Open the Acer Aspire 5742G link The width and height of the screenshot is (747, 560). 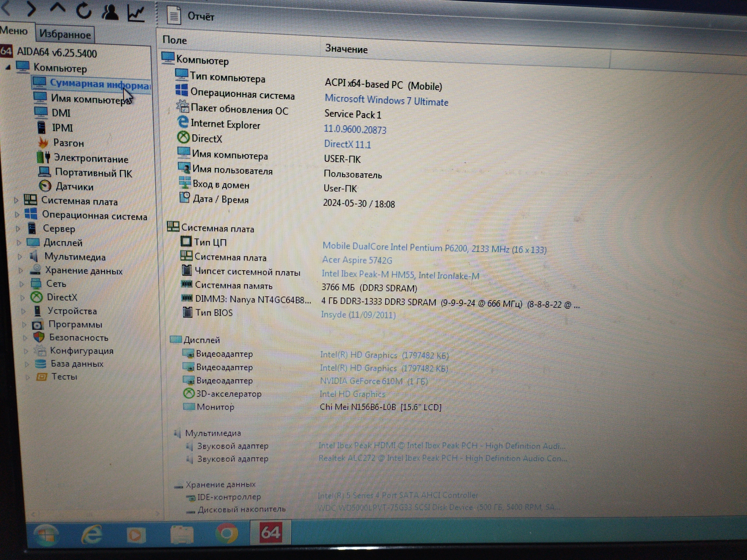pos(357,260)
